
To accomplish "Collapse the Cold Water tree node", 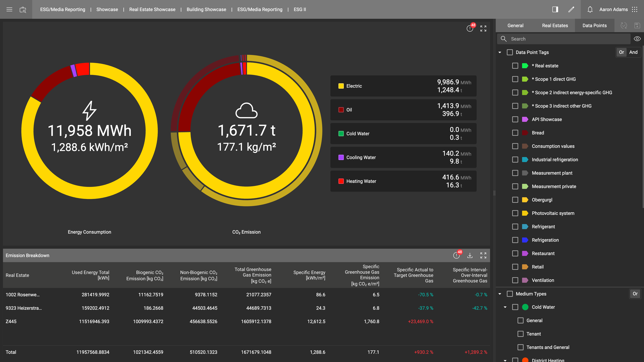I will tap(505, 307).
